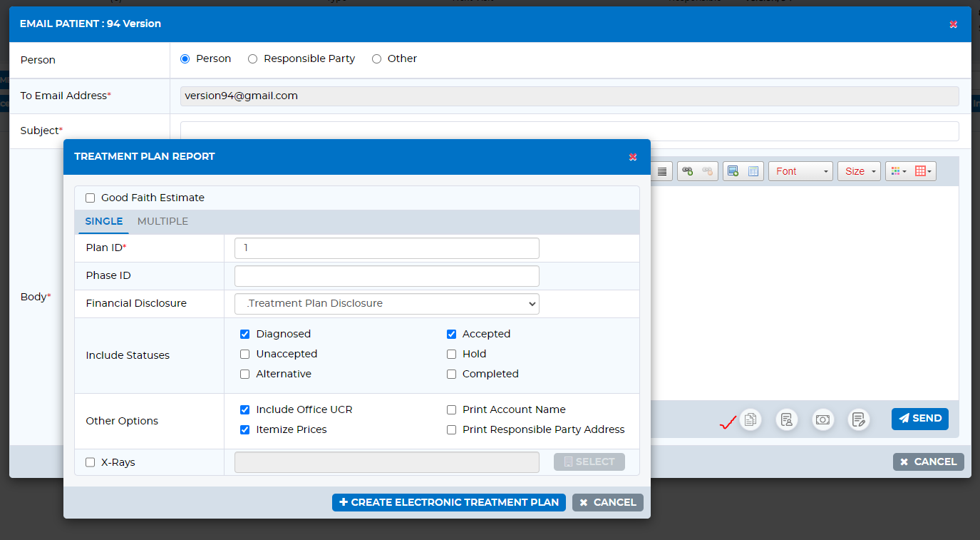Viewport: 980px width, 540px height.
Task: Switch to the MULTIPLE tab
Action: [163, 221]
